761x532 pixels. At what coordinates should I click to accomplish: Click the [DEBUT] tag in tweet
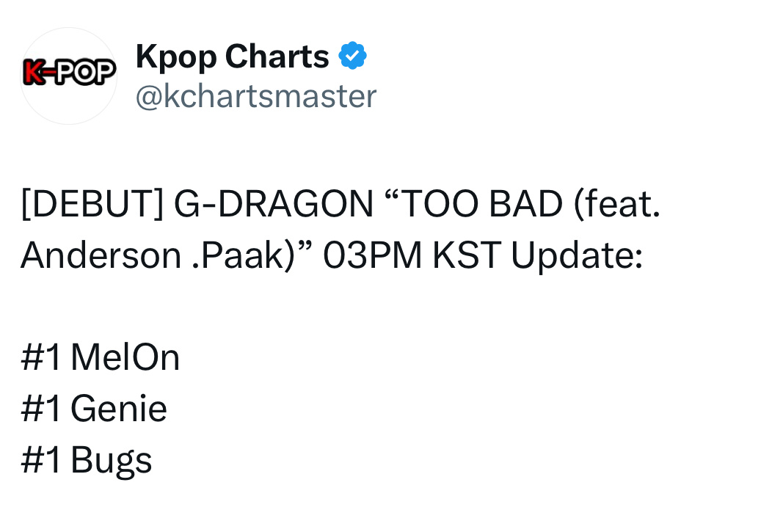point(92,204)
